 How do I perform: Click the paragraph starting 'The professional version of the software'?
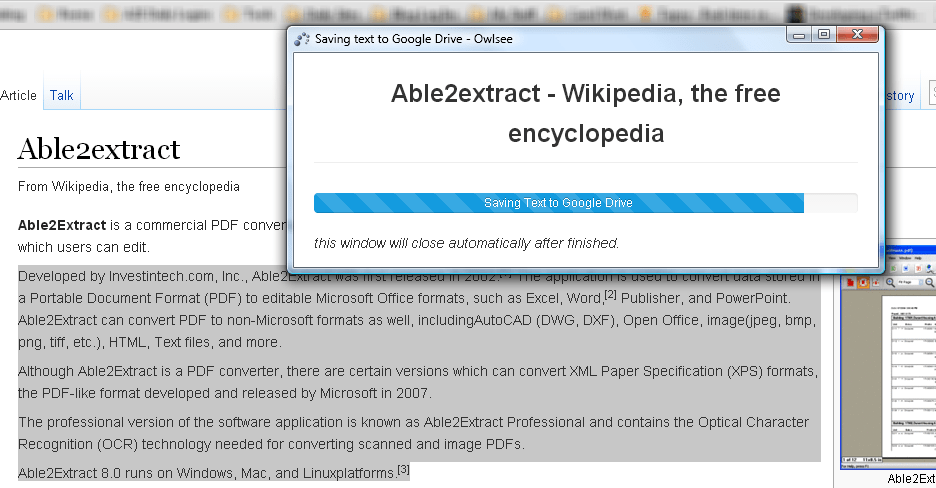click(x=413, y=433)
